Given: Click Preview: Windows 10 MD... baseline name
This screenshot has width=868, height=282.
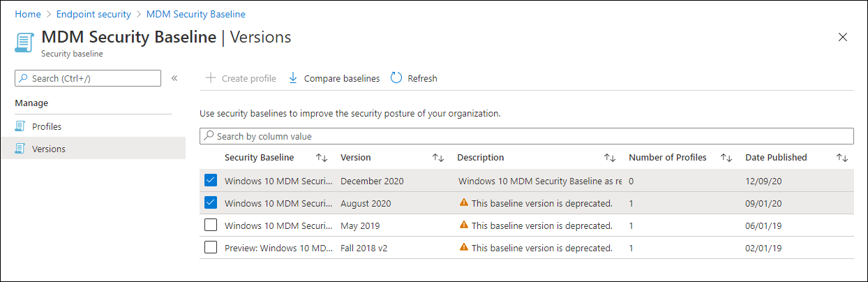Looking at the screenshot, I should click(278, 248).
